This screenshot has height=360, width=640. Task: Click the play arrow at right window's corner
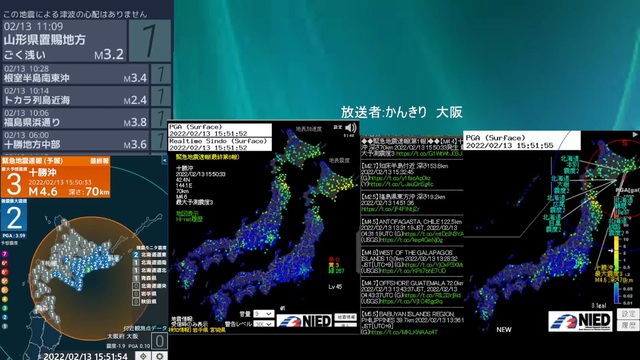635,134
